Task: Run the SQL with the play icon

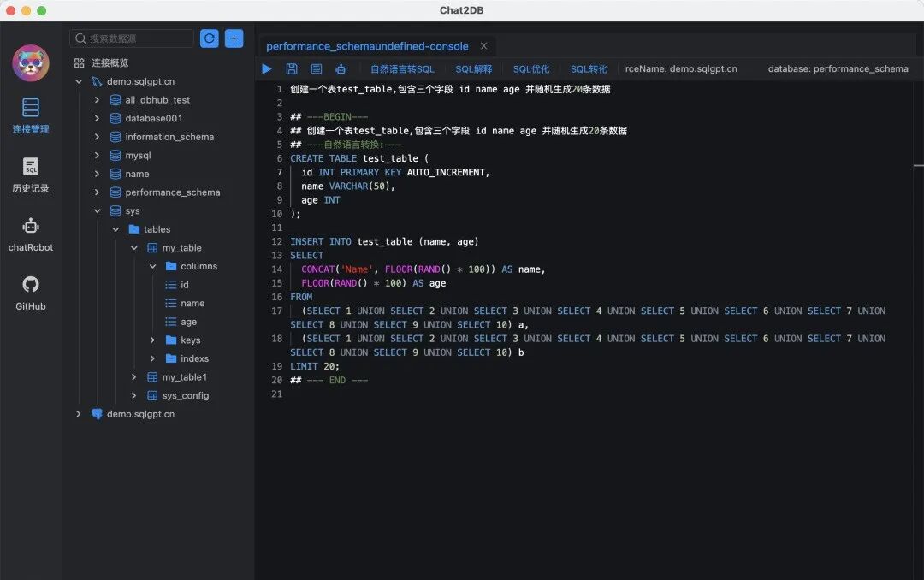Action: 267,69
